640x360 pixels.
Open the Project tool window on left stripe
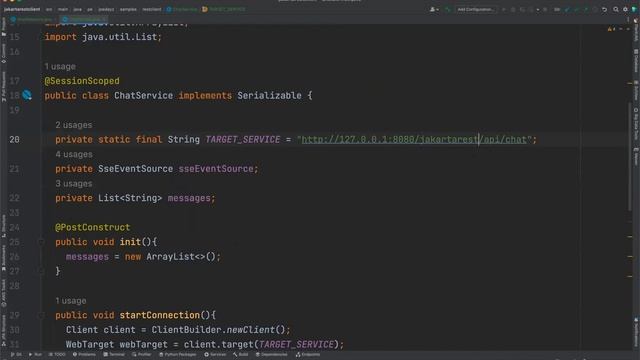point(4,27)
